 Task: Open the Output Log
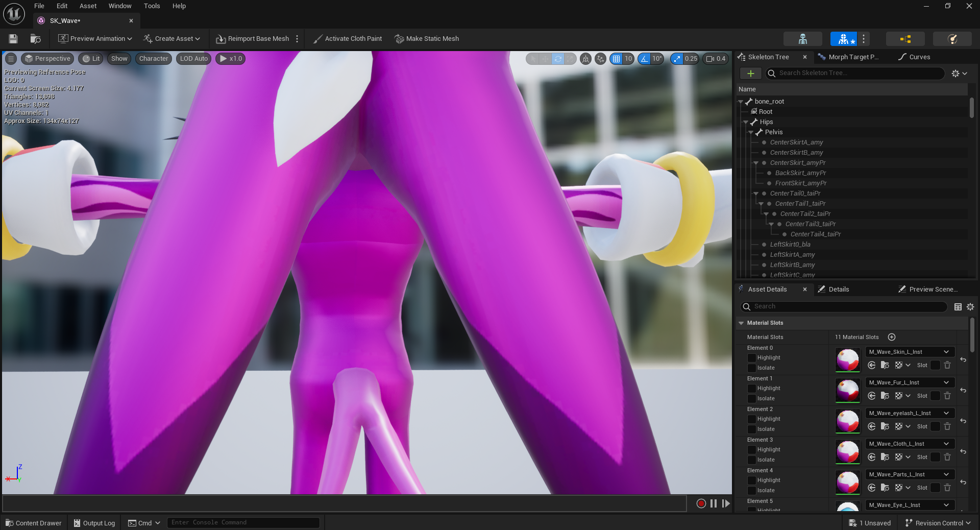pos(94,523)
